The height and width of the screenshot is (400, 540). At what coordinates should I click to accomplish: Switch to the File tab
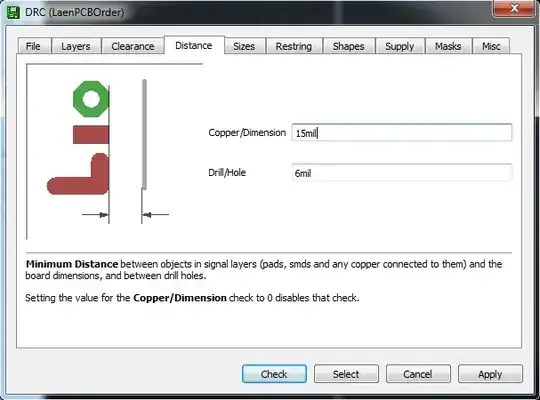click(33, 46)
